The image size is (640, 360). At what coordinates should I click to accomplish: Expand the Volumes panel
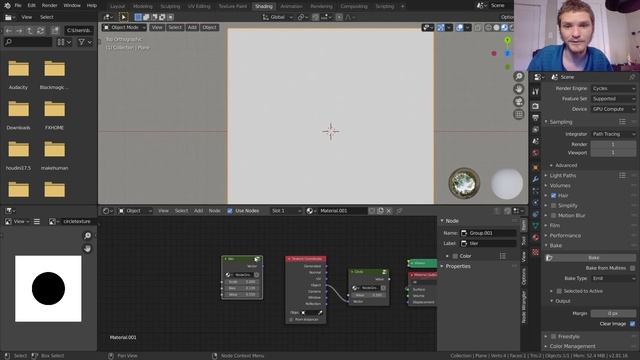click(x=560, y=186)
